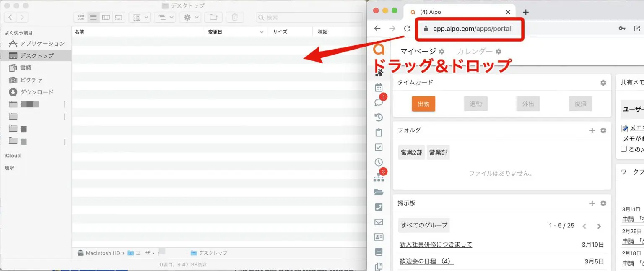The image size is (644, 271).
Task: Switch Finder to gallery view
Action: point(119,17)
